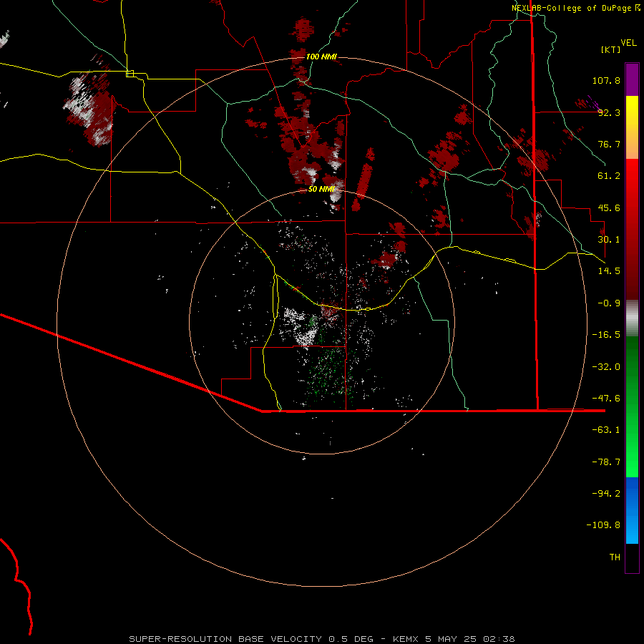Click the TH label on the legend
The height and width of the screenshot is (644, 644).
pyautogui.click(x=615, y=557)
